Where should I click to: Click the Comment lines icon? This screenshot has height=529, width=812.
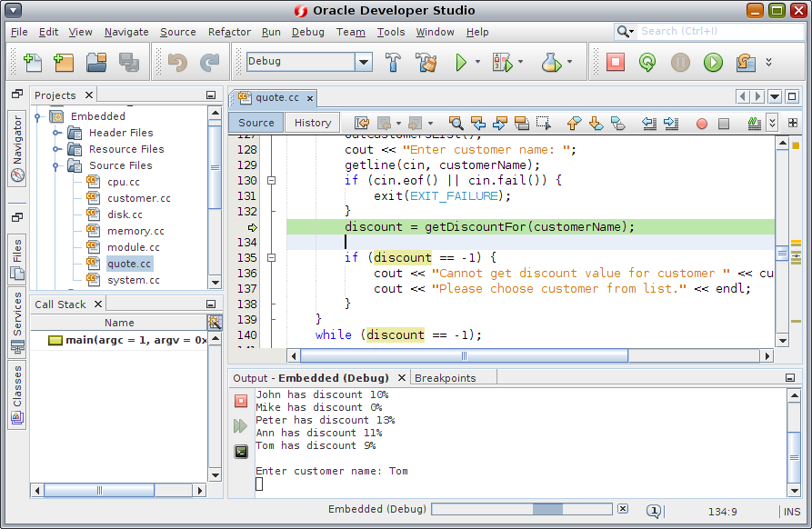[x=755, y=123]
